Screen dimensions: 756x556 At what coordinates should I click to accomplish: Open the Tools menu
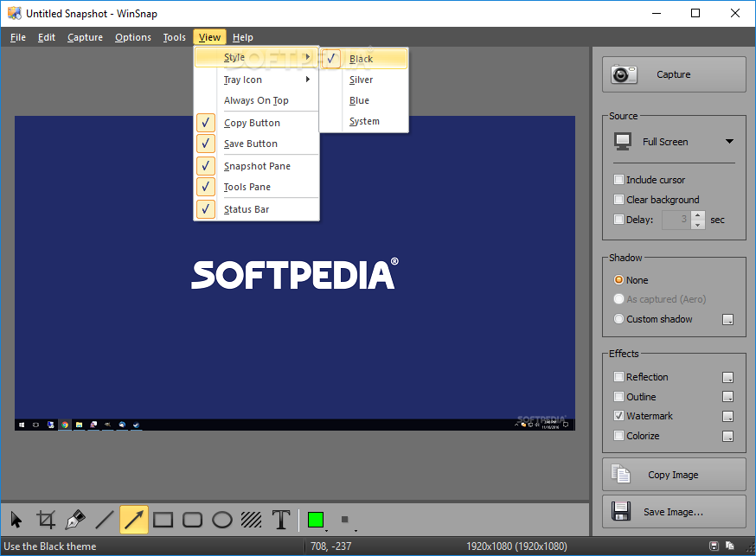click(x=174, y=37)
